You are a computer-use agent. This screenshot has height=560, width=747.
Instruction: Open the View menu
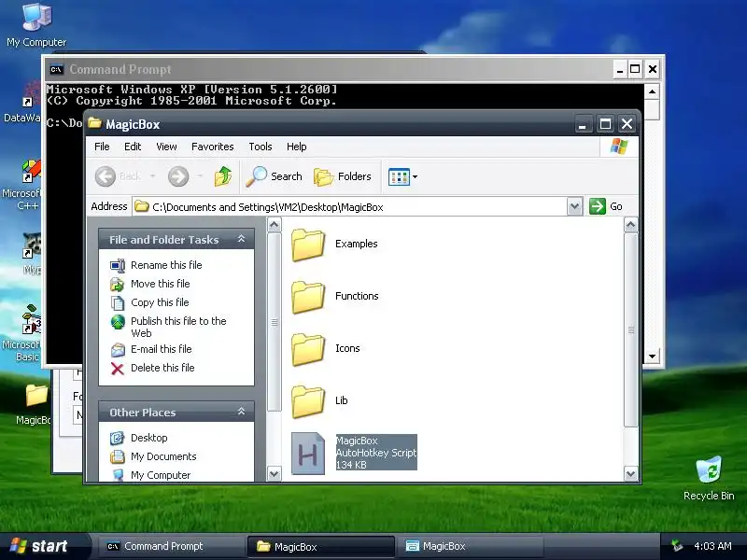[166, 147]
